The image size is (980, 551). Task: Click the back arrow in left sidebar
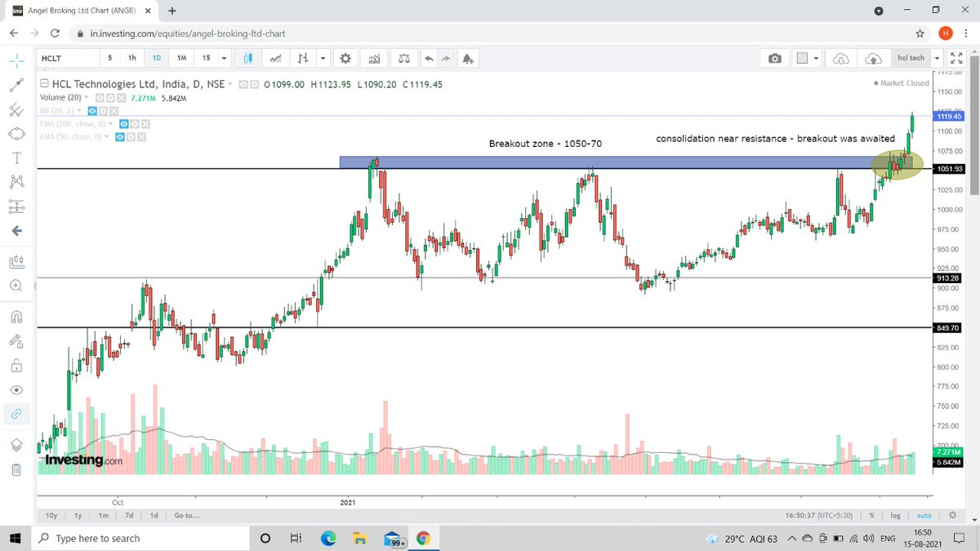pyautogui.click(x=16, y=231)
